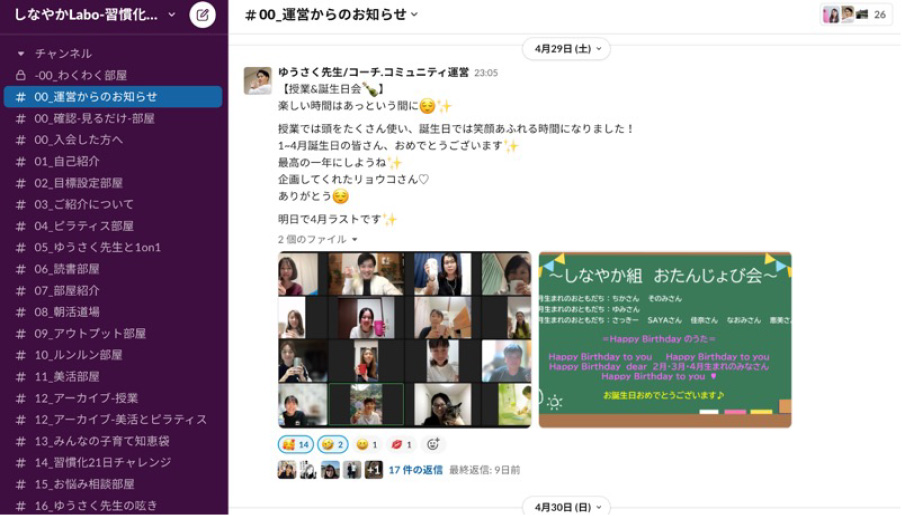The width and height of the screenshot is (902, 516).
Task: Click the add reaction emoji icon
Action: click(433, 444)
